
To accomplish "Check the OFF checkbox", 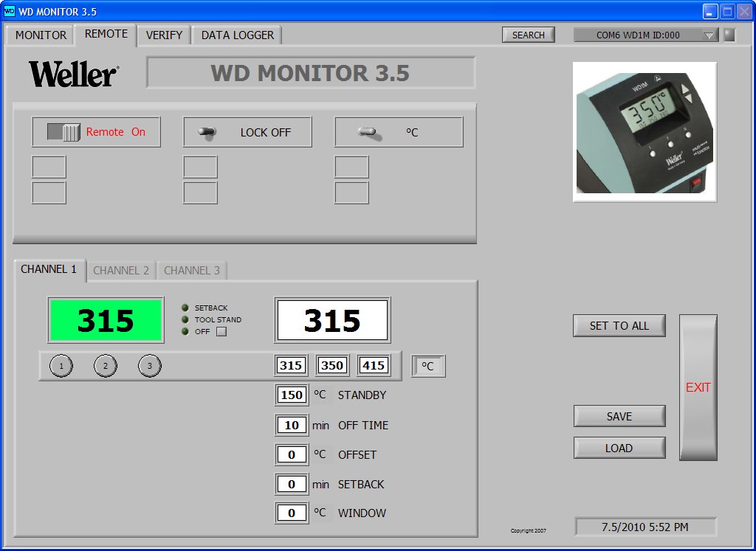I will coord(221,331).
